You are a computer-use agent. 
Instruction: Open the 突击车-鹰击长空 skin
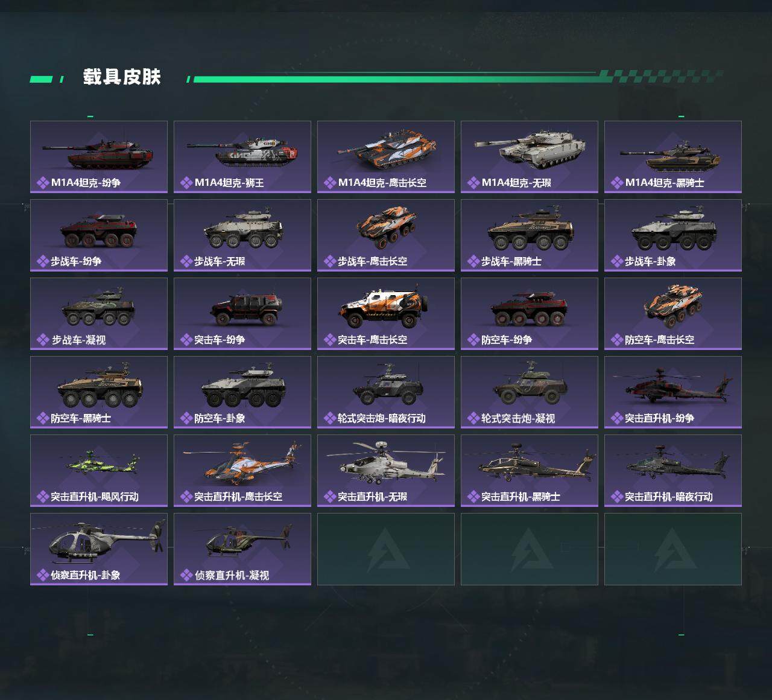[x=386, y=314]
